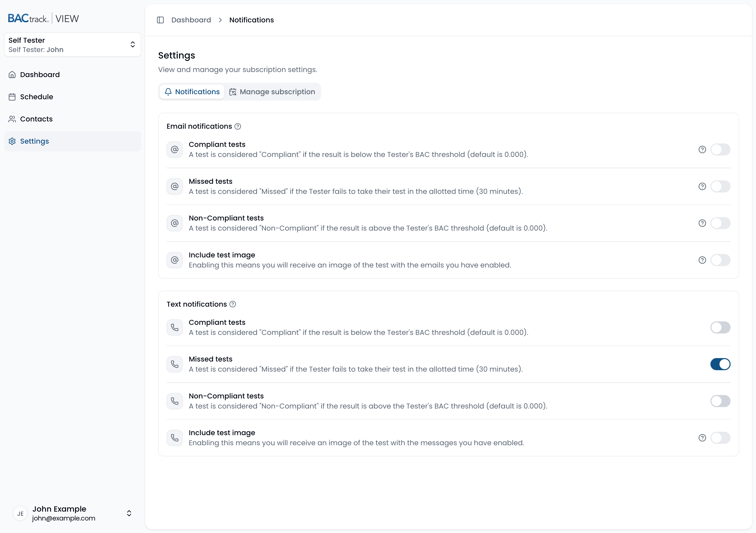Click the Settings page heading
Viewport: 756px width, 533px height.
click(177, 55)
